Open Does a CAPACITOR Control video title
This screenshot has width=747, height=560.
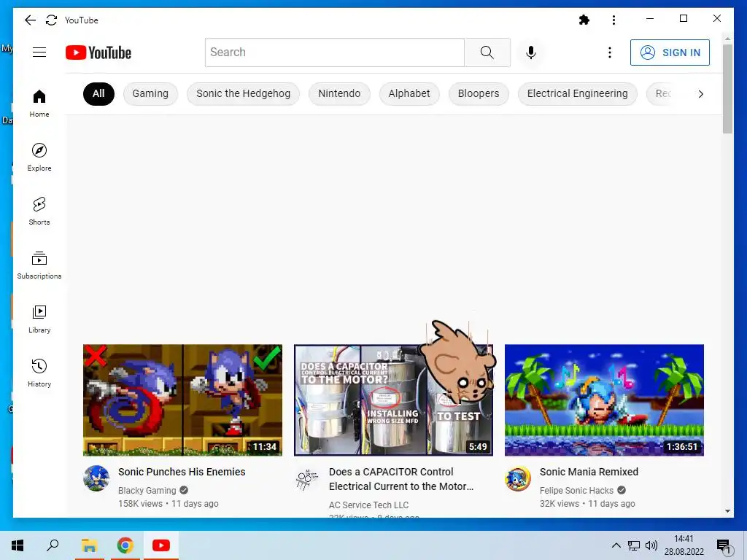tap(401, 479)
